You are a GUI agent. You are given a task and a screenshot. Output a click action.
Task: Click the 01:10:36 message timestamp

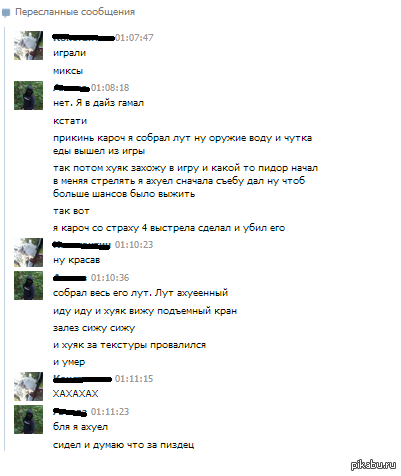coord(110,278)
